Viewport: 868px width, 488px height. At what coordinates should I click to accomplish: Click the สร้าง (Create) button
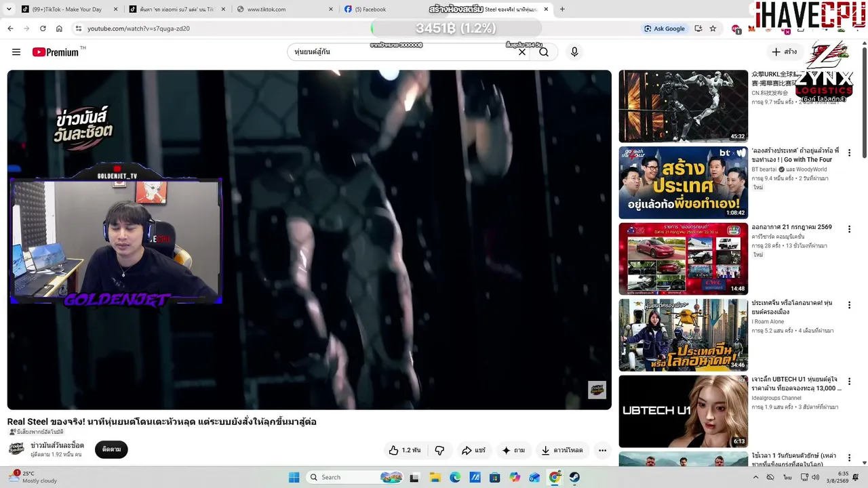coord(785,52)
